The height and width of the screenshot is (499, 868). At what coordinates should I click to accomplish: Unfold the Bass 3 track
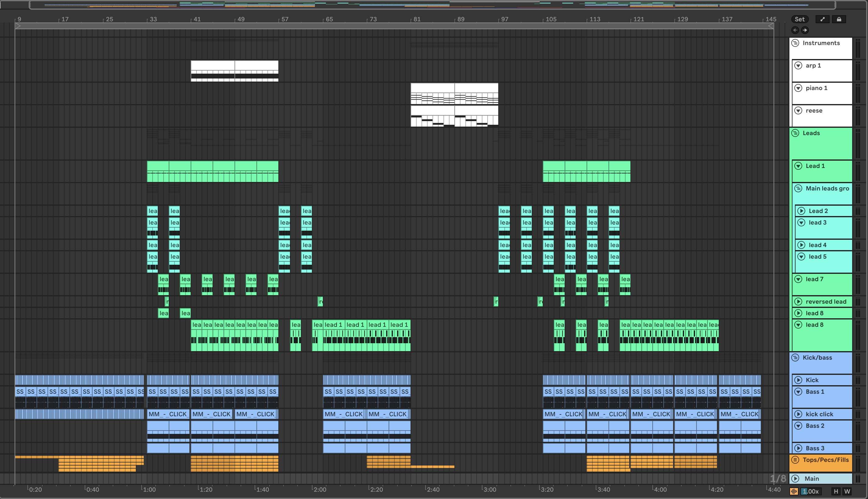pos(798,448)
